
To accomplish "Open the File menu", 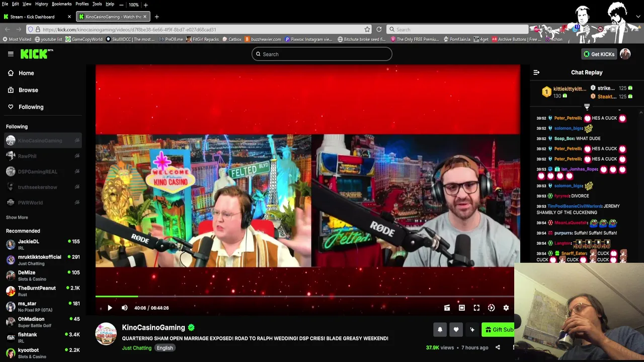I will [x=5, y=4].
